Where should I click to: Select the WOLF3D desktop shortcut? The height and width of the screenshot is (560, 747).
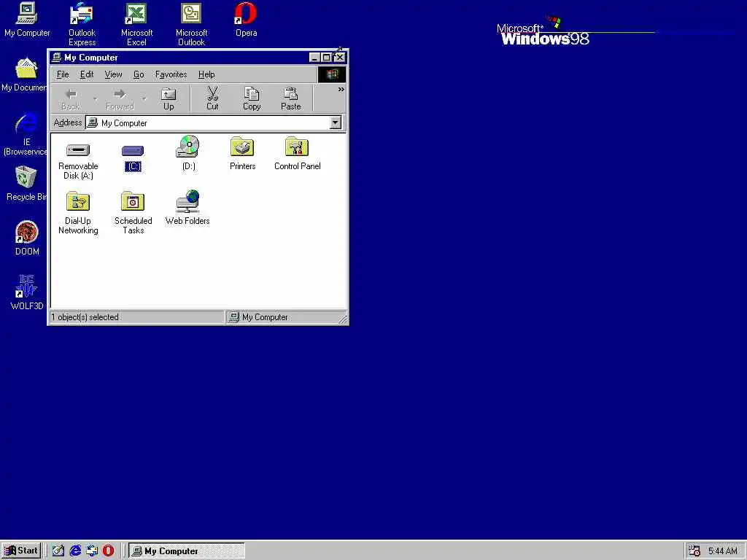pos(27,292)
